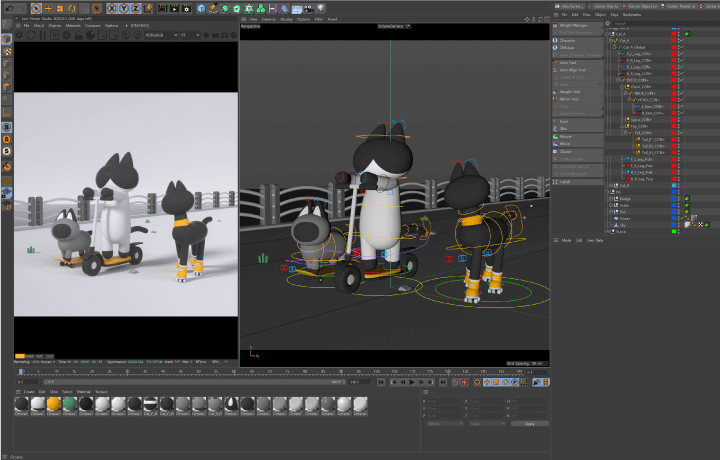Open the viewport Display menu
The image size is (720, 460).
tap(287, 19)
